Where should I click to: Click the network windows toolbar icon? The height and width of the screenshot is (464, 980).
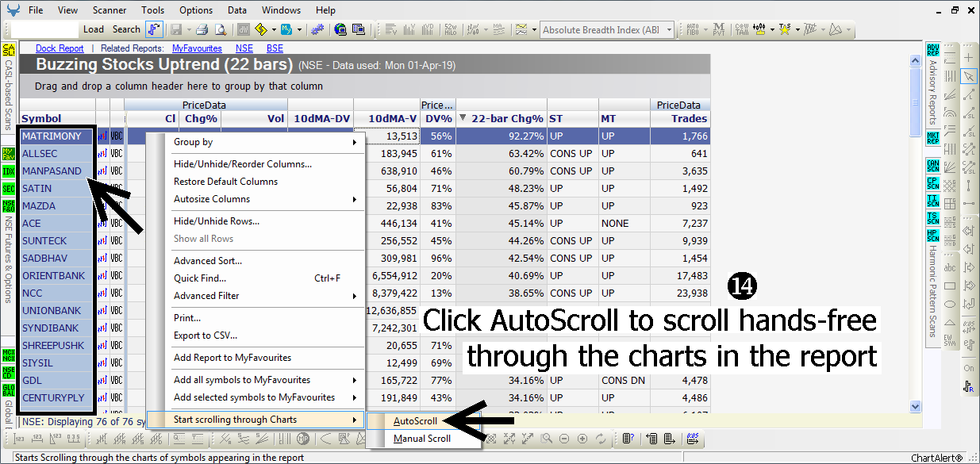tap(360, 29)
